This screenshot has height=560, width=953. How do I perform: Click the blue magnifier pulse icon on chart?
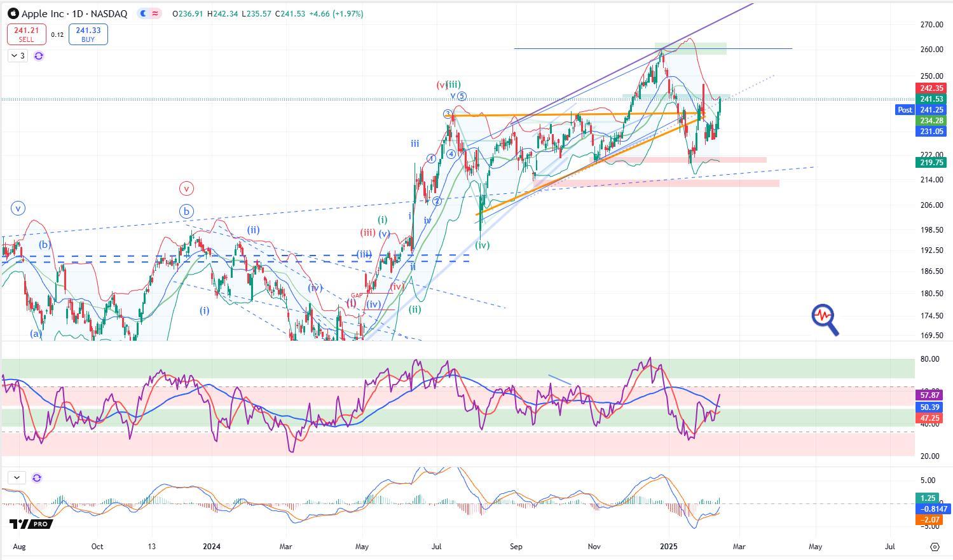825,320
